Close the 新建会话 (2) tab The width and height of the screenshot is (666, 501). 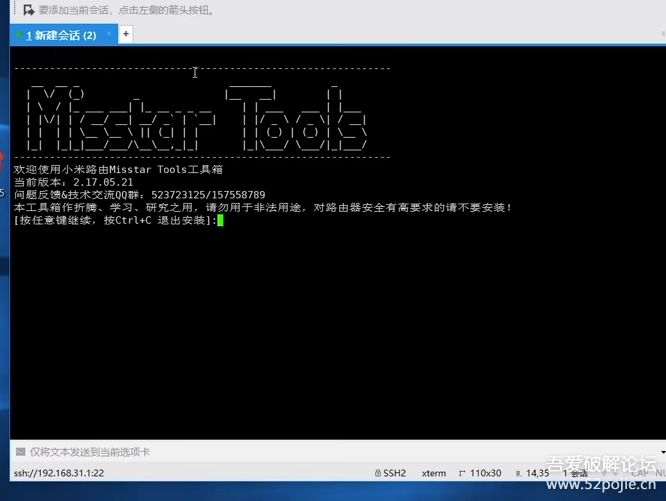(109, 33)
